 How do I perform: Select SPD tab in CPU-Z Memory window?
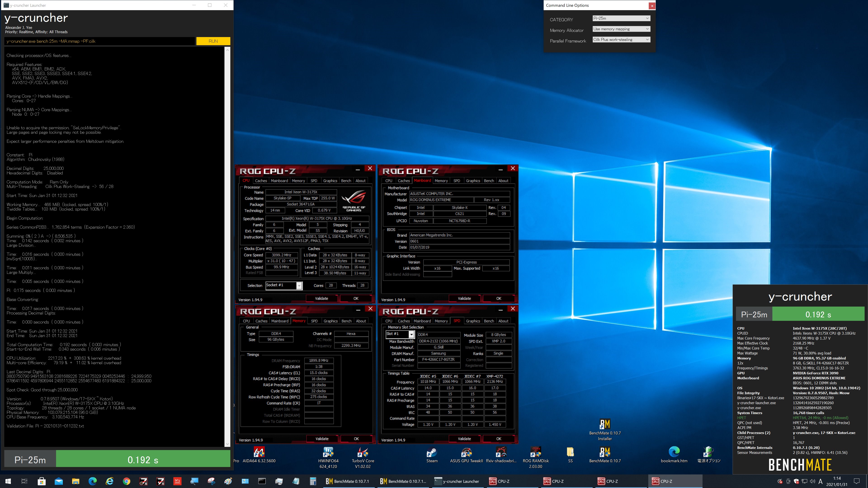coord(314,321)
